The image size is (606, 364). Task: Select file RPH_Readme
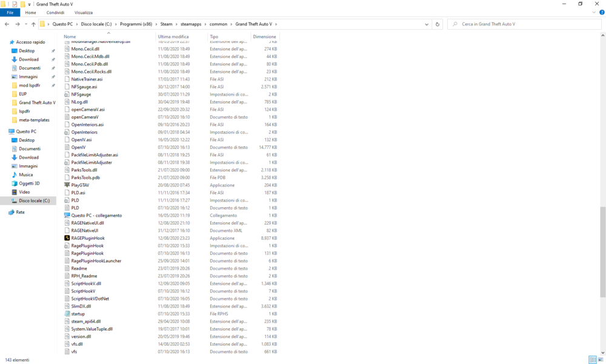(84, 276)
